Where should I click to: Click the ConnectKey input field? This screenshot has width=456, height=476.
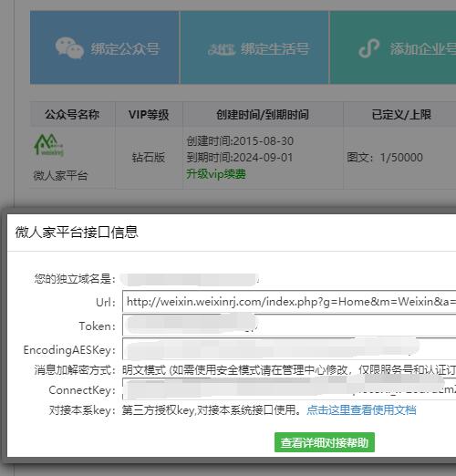(x=289, y=388)
